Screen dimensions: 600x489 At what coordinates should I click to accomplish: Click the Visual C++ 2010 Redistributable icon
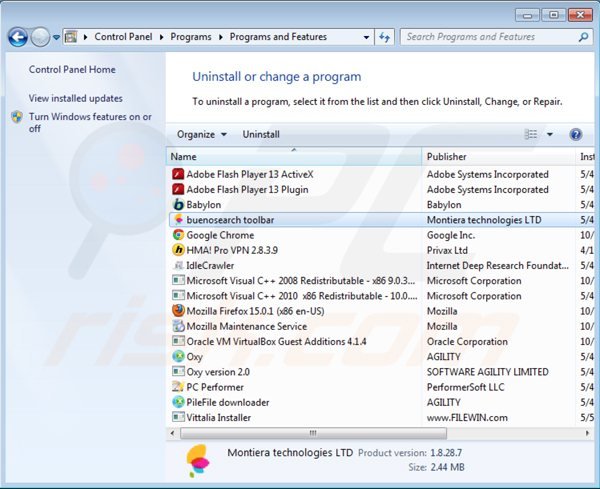(178, 296)
